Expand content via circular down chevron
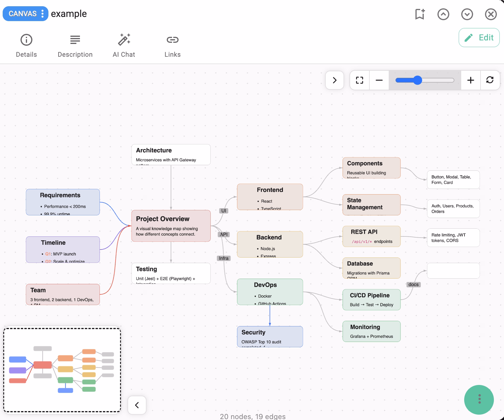 pos(467,14)
